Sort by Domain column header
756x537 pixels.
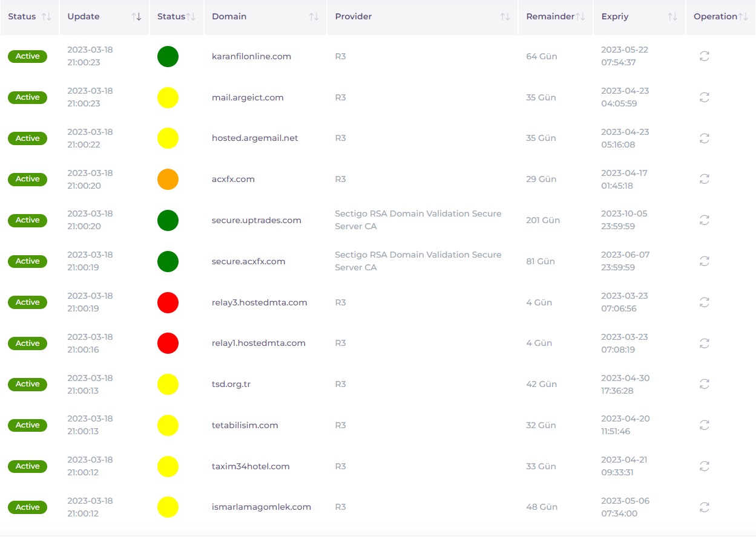point(314,17)
